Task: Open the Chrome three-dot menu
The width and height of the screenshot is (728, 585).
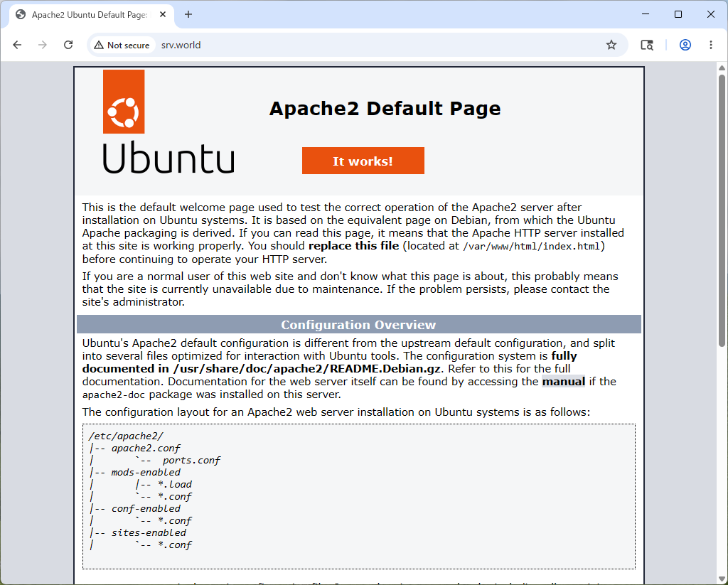Action: (x=711, y=45)
